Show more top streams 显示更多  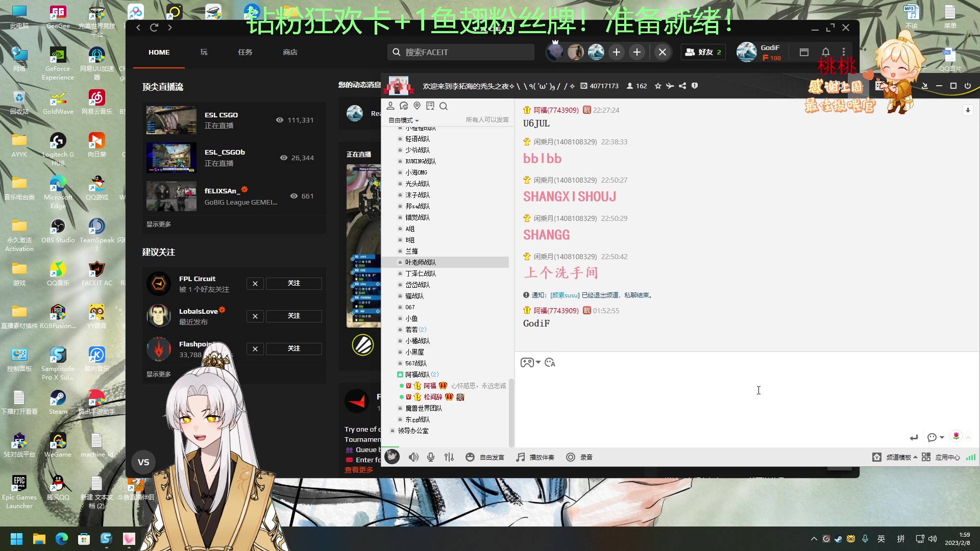pos(159,224)
